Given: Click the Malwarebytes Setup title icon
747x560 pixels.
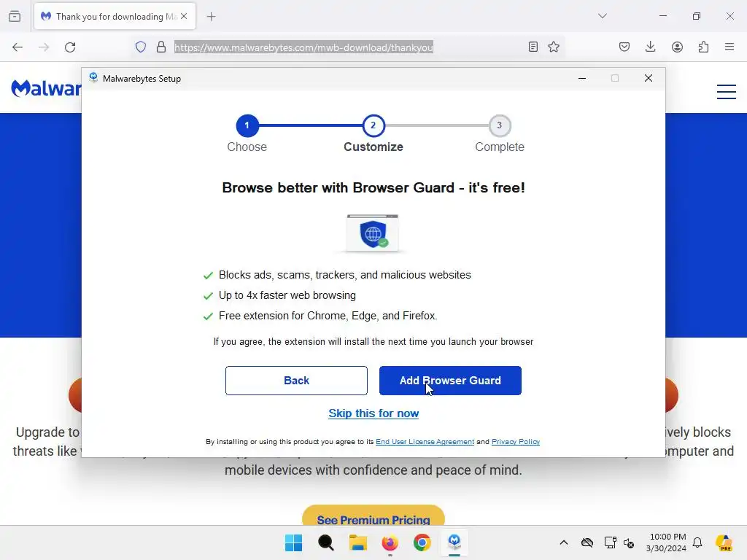Looking at the screenshot, I should (93, 78).
